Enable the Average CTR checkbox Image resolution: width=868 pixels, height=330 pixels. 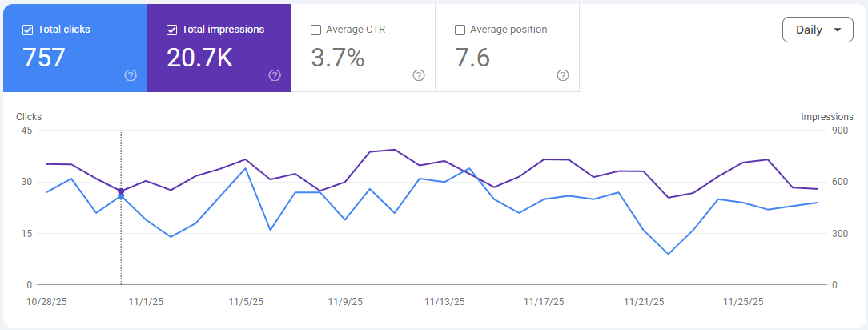[x=315, y=30]
